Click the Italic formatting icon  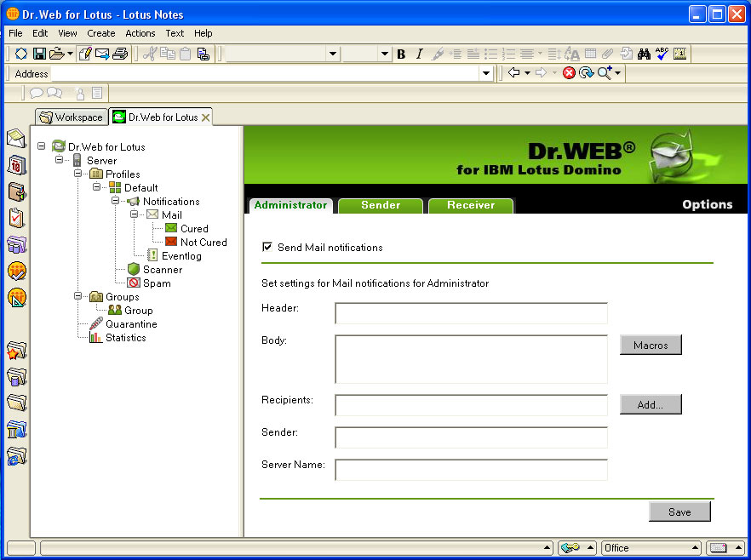420,54
